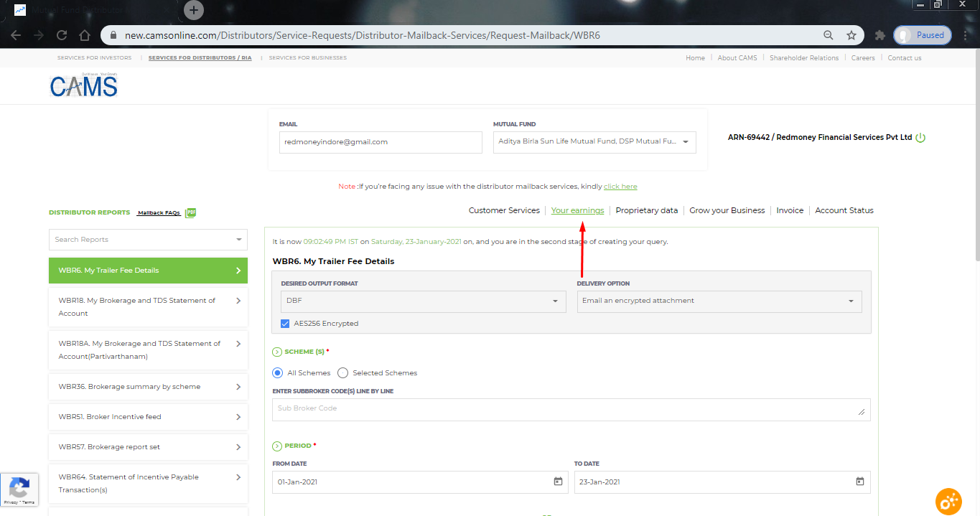
Task: Expand the Delivery Option dropdown
Action: 719,301
